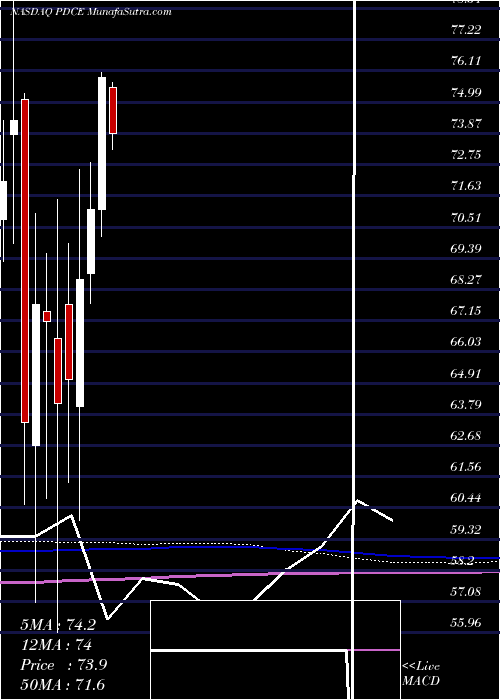The image size is (500, 700).
Task: Click the 12MA : 74 readout
Action: coord(56,645)
